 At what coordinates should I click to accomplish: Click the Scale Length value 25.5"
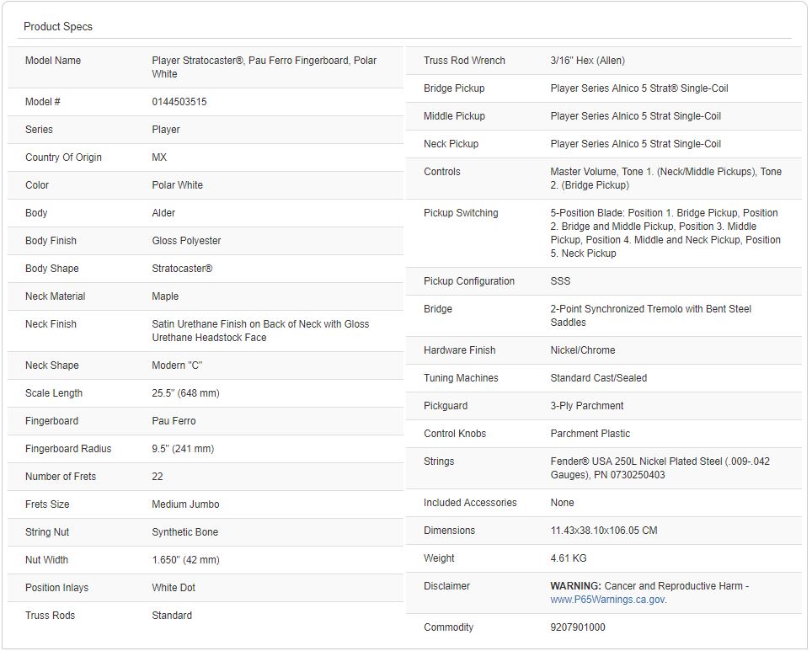(x=185, y=393)
